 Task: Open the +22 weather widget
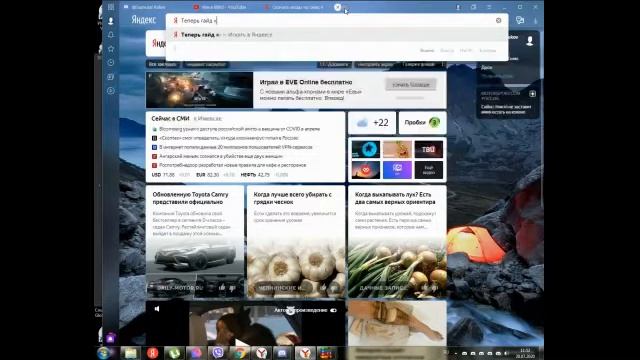coord(372,123)
